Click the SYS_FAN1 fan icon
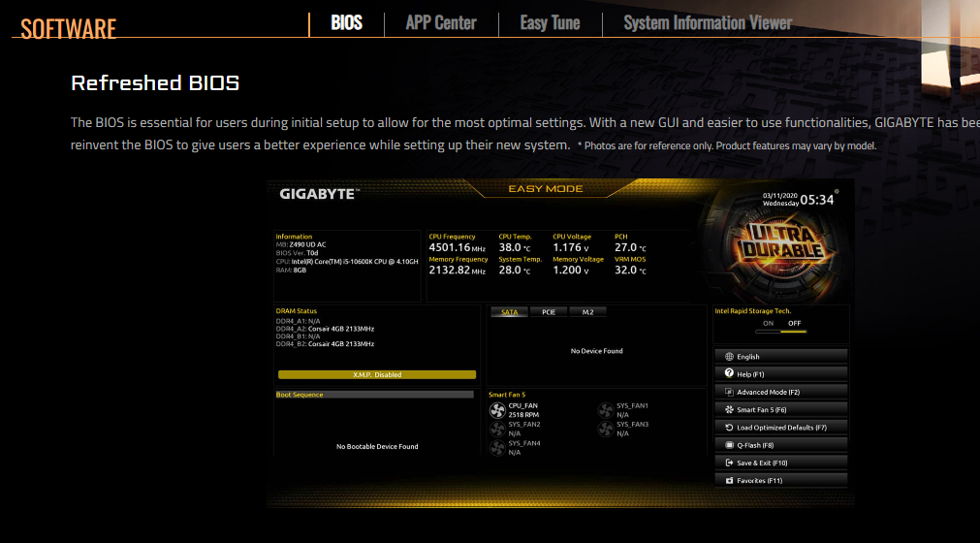This screenshot has width=980, height=543. tap(606, 410)
